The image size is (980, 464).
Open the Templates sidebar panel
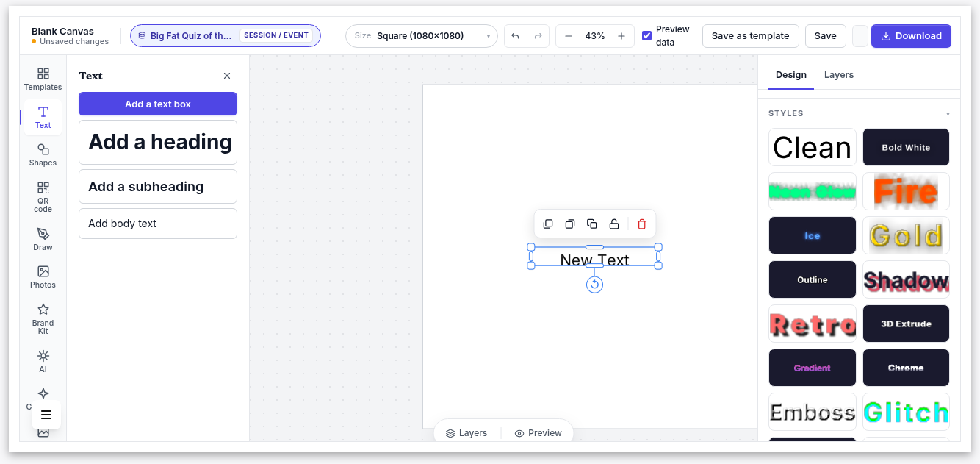(43, 79)
